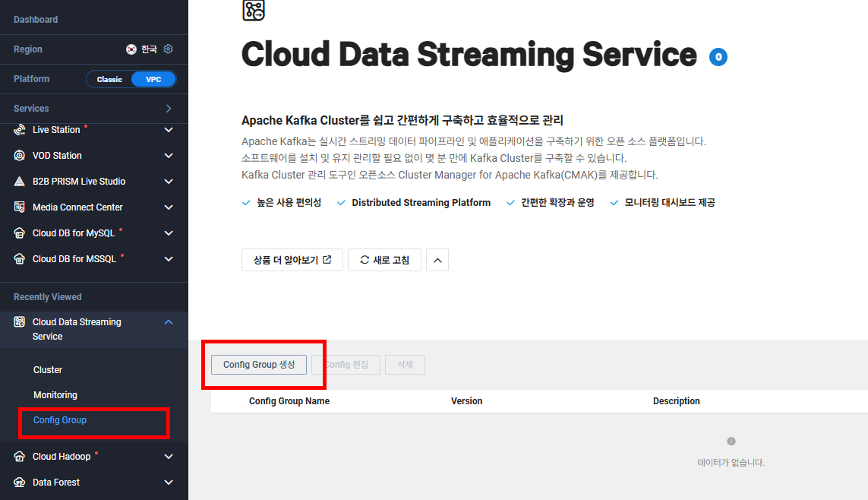868x500 pixels.
Task: Click the Cloud DB for MSSQL icon
Action: 20,258
